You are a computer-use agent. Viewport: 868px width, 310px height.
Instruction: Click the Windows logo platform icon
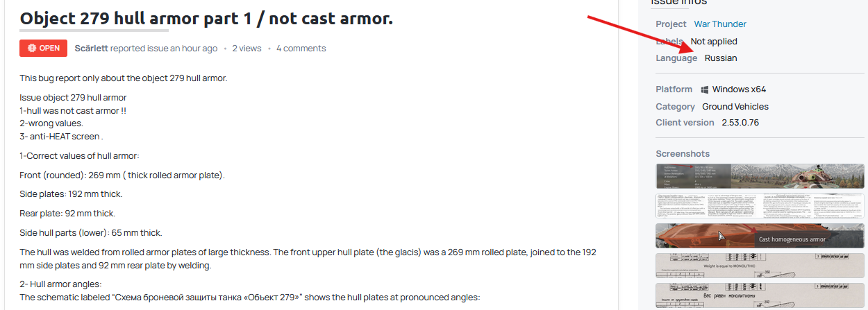point(705,89)
